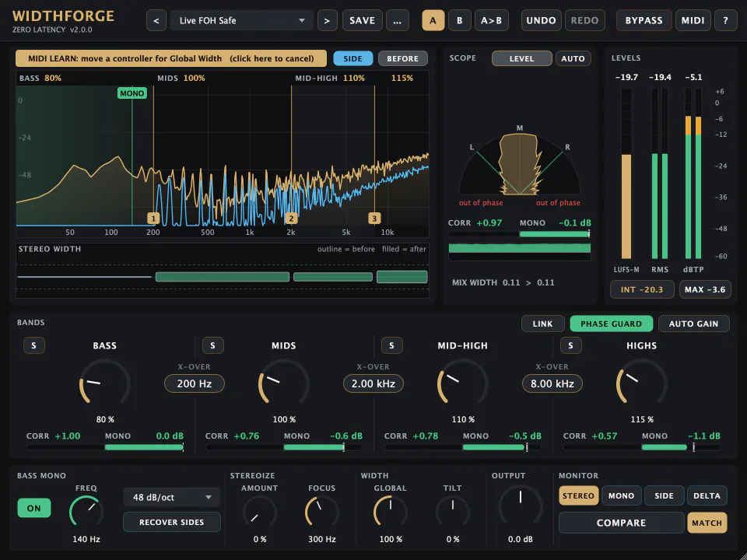
Task: Toggle PHASE GUARD
Action: 612,324
